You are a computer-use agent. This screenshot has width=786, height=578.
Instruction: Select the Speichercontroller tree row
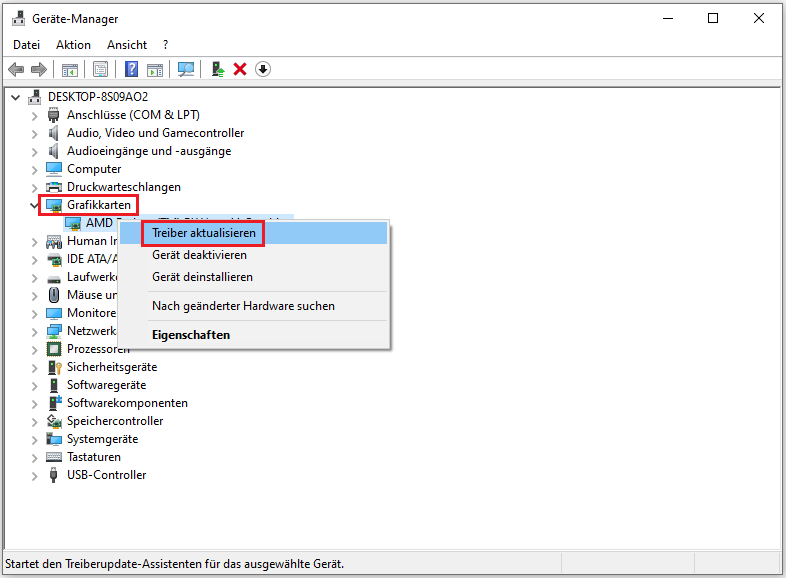click(115, 421)
